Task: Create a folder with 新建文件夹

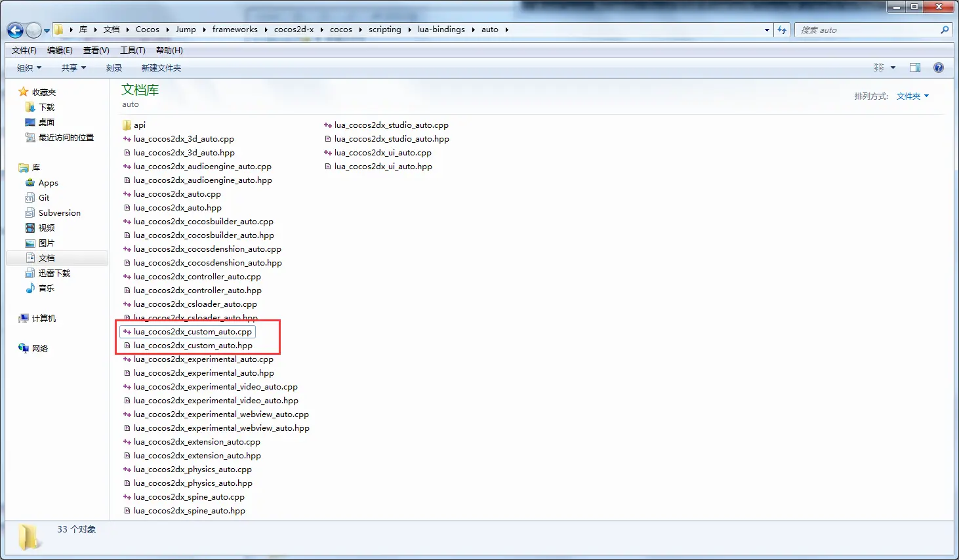Action: click(x=161, y=68)
